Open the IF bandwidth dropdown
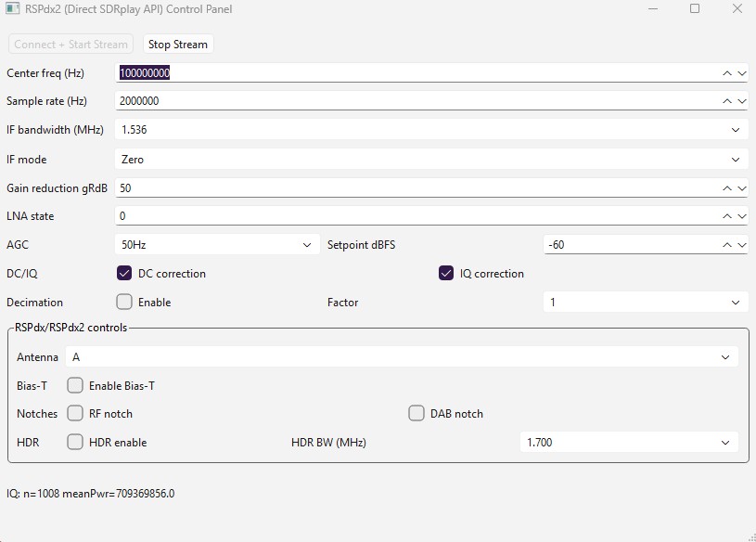 pos(431,131)
